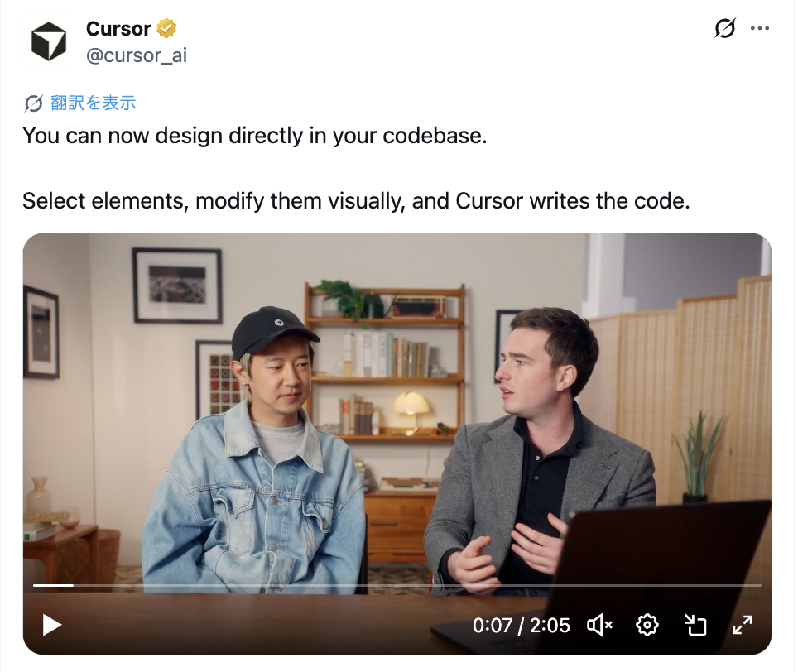Screen dimensions: 798x672
Task: Play the video
Action: coord(51,625)
